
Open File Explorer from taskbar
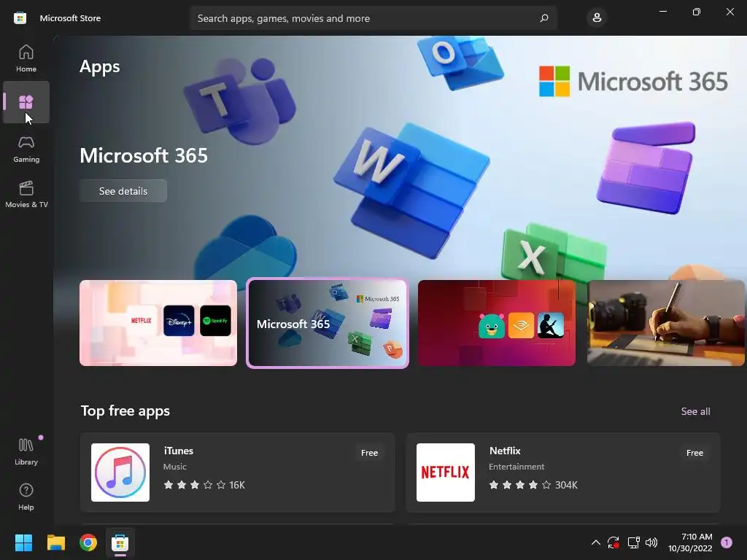(55, 542)
